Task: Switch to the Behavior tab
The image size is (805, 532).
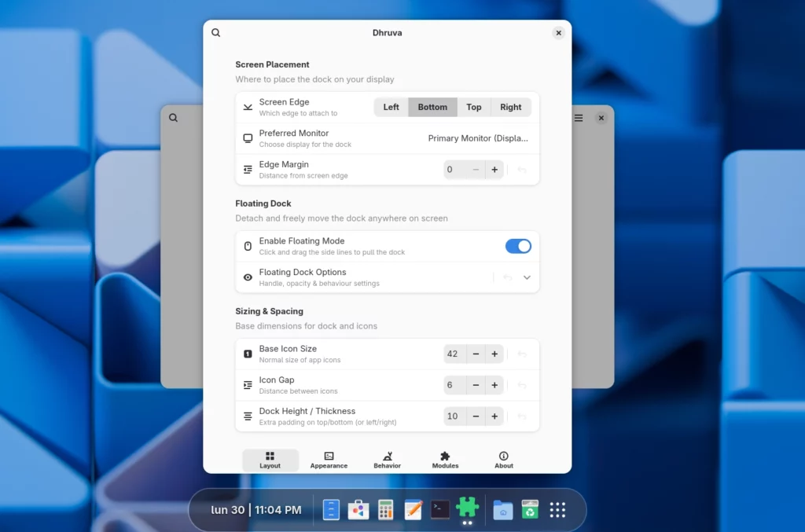Action: [387, 460]
